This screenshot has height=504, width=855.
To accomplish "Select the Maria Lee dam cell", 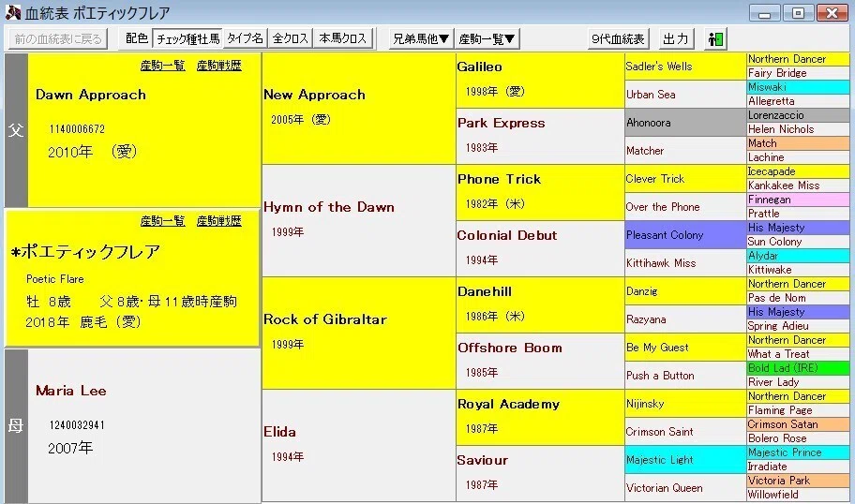I will pyautogui.click(x=144, y=425).
